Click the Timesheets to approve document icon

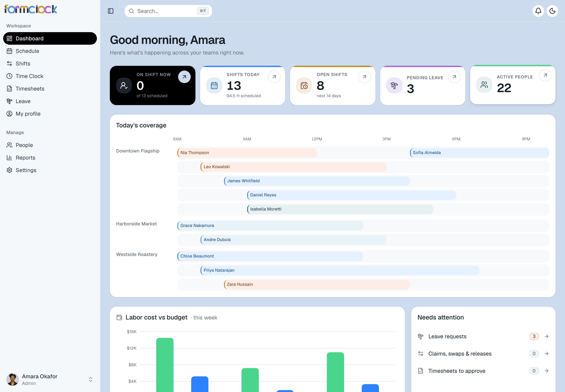tap(421, 371)
